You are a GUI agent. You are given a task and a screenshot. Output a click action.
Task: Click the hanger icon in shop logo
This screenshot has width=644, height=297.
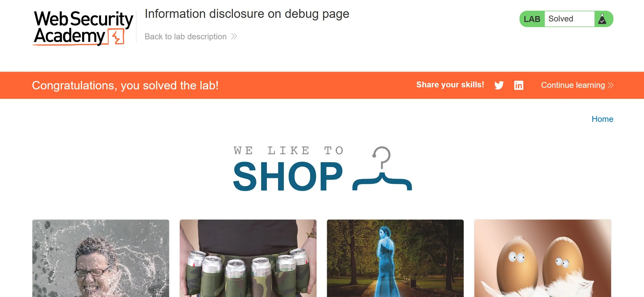point(382,169)
